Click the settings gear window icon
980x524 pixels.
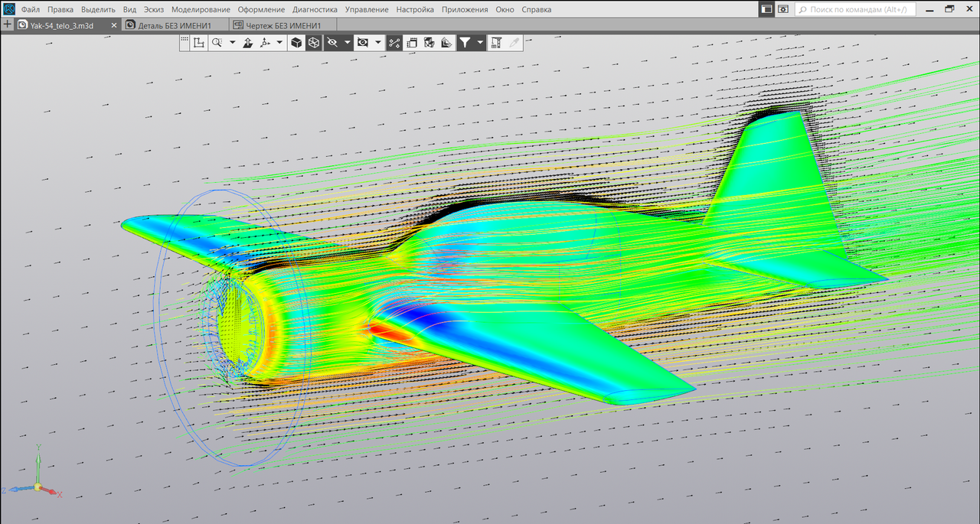[x=783, y=9]
